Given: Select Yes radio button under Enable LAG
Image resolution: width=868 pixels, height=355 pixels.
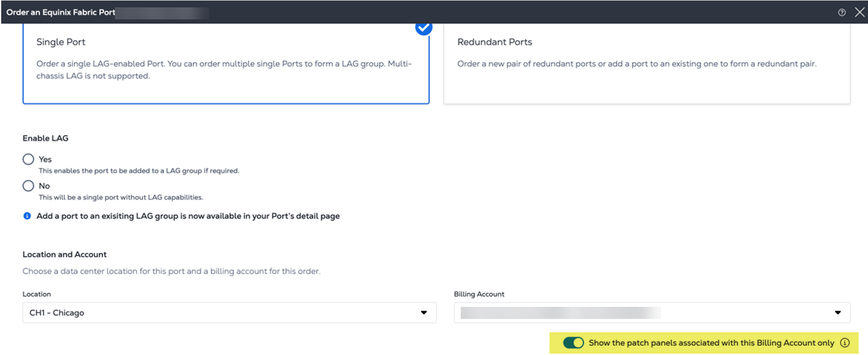Looking at the screenshot, I should pyautogui.click(x=28, y=159).
